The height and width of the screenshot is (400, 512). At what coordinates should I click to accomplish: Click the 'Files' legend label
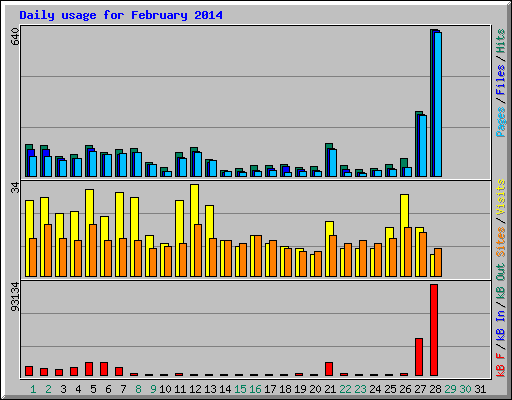pos(501,80)
